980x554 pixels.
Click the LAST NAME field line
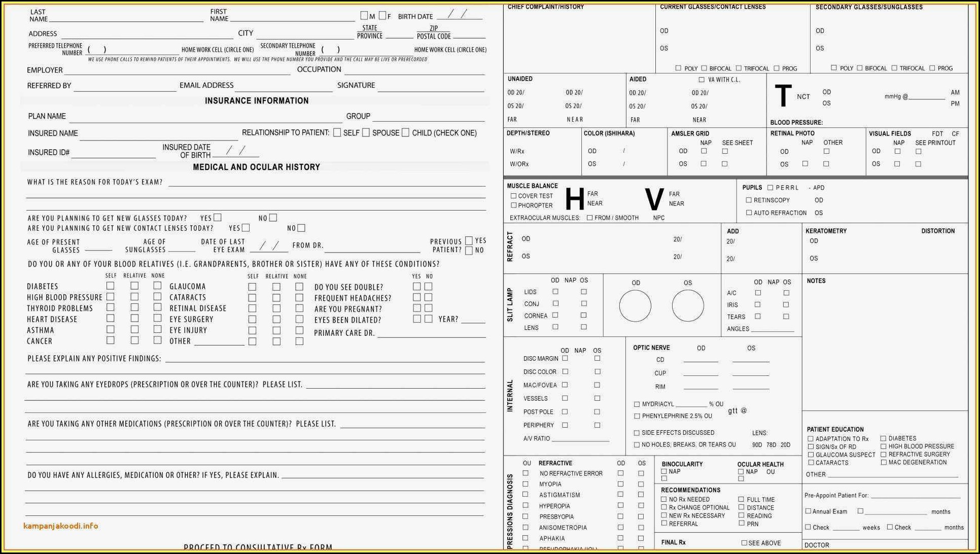[x=126, y=18]
